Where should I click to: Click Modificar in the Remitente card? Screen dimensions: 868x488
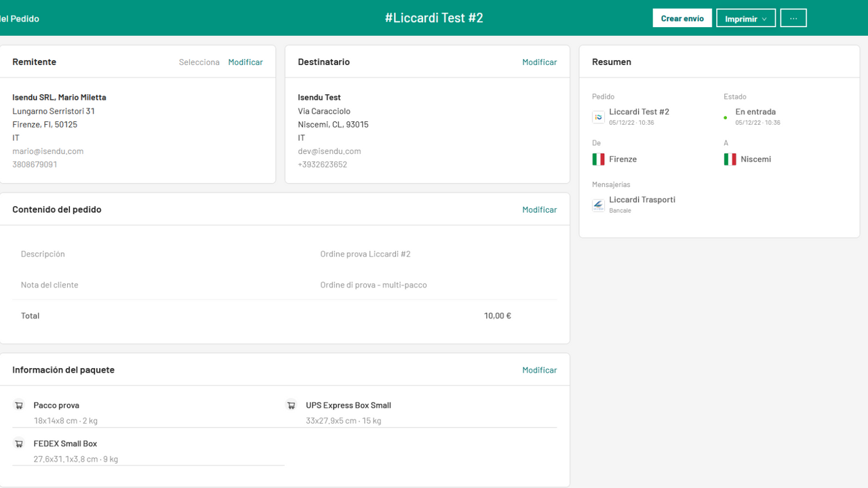245,62
